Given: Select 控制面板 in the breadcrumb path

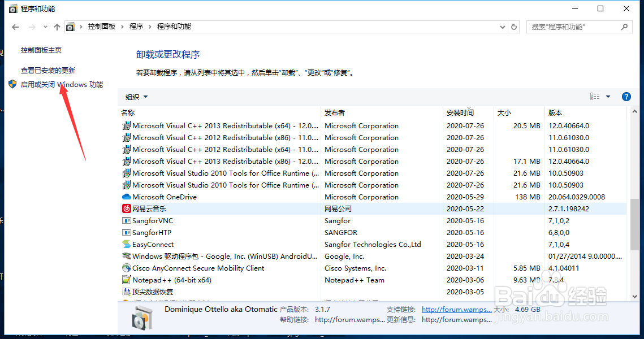Looking at the screenshot, I should [101, 26].
